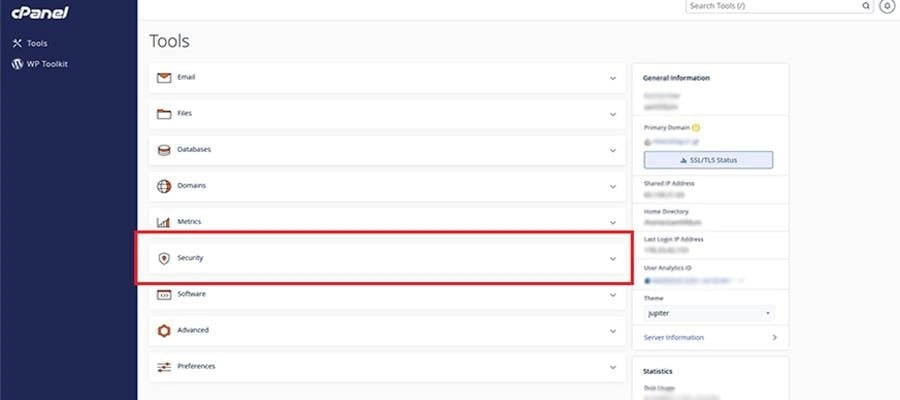This screenshot has height=400, width=900.
Task: Expand the Email section chevron
Action: pos(613,77)
